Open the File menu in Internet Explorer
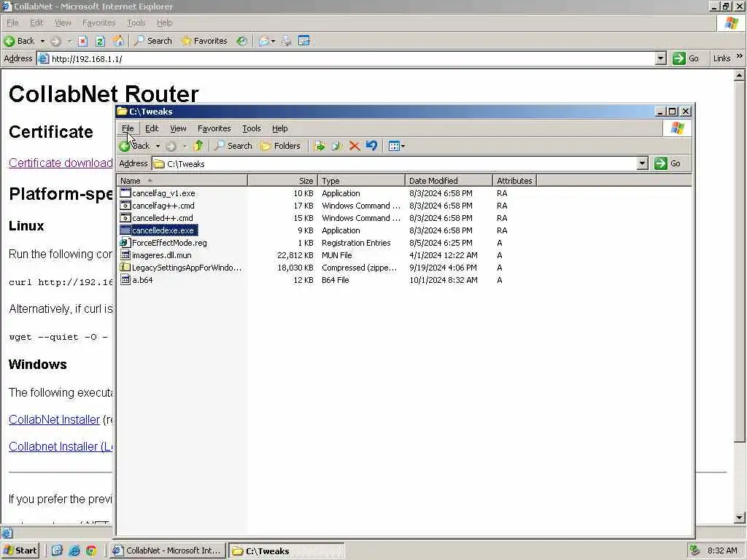The height and width of the screenshot is (560, 747). [12, 23]
